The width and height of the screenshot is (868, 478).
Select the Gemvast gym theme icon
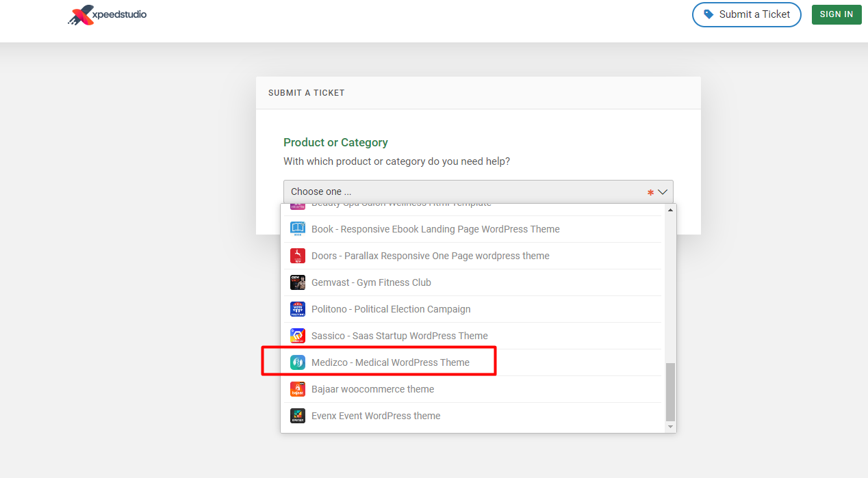[297, 282]
